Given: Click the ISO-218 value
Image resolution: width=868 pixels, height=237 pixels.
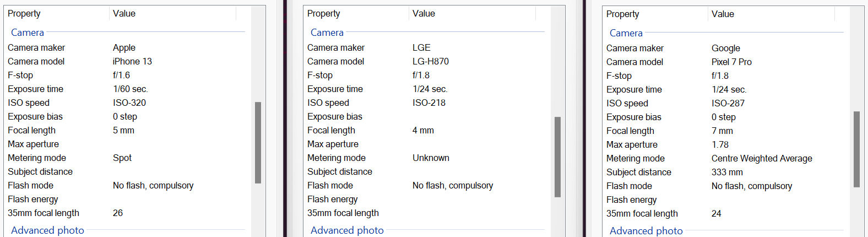Looking at the screenshot, I should tap(429, 103).
